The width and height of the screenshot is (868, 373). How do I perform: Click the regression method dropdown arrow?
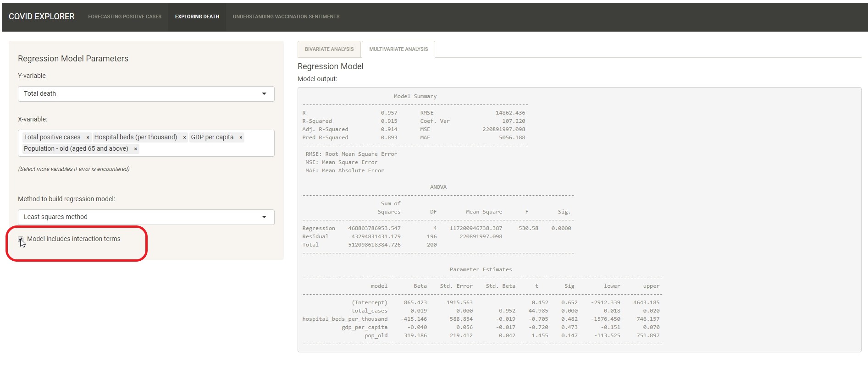tap(264, 217)
